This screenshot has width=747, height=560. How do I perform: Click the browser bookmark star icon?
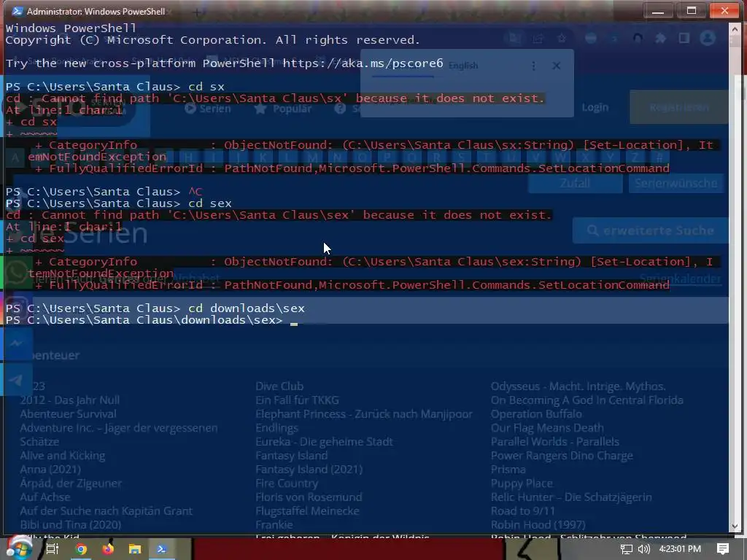562,38
